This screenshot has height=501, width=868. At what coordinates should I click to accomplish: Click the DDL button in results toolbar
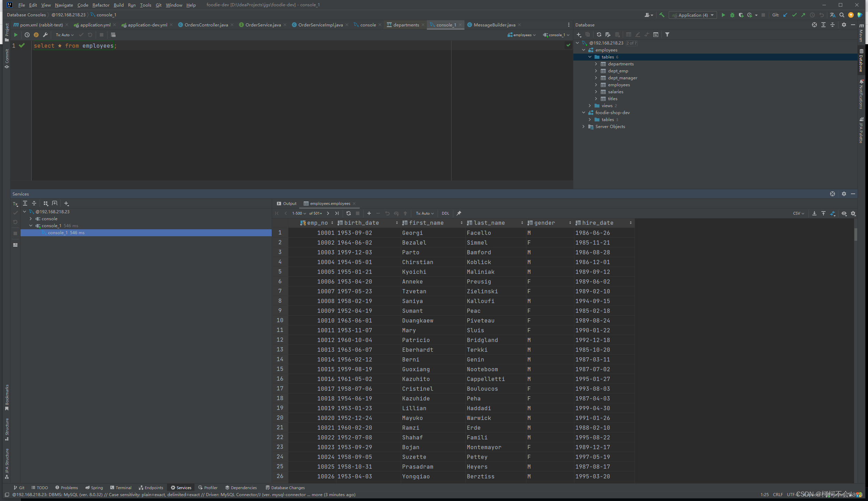pyautogui.click(x=445, y=213)
